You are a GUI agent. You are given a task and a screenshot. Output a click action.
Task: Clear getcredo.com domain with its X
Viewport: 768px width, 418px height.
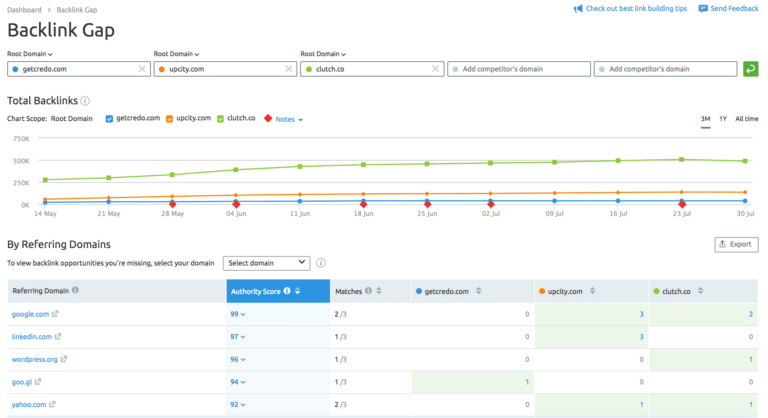coord(142,69)
